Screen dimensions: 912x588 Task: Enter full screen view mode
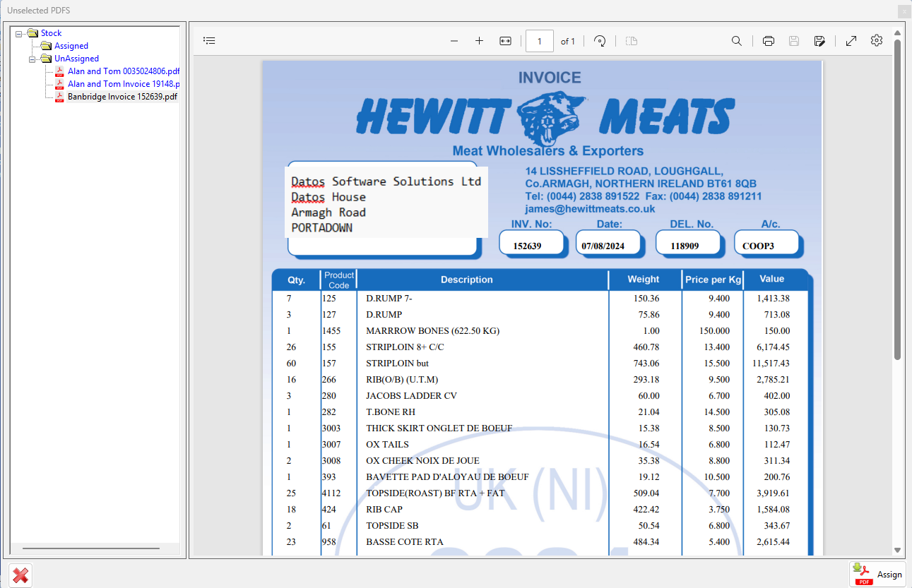[x=851, y=41]
